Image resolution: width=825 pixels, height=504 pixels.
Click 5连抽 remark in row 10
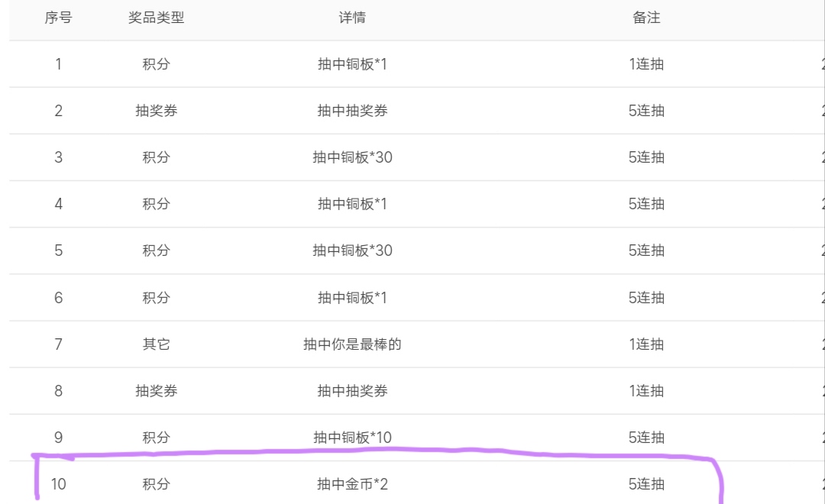click(646, 484)
